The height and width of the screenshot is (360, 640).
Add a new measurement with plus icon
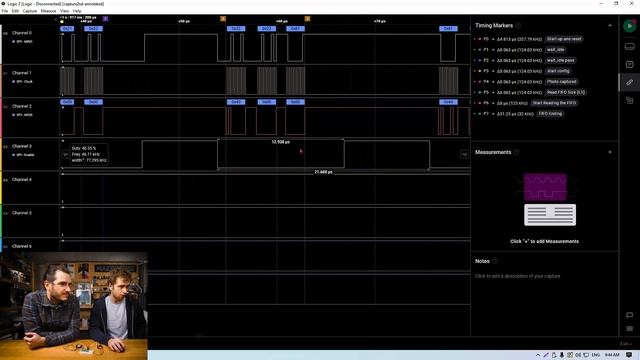point(610,152)
